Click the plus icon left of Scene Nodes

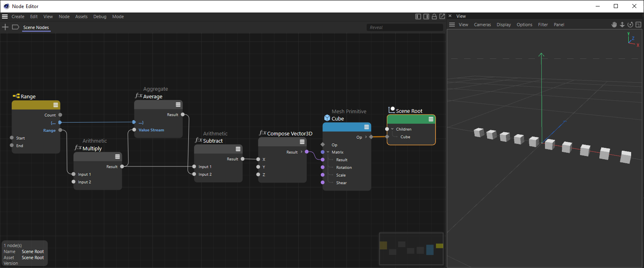[5, 27]
